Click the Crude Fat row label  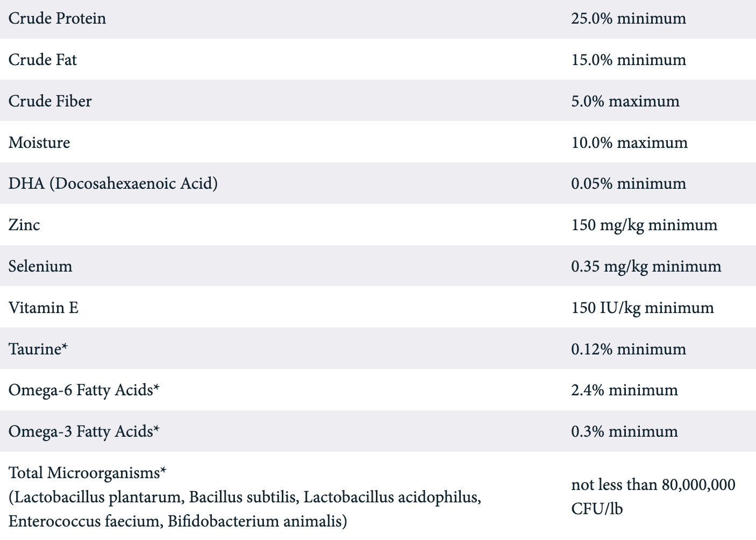42,60
